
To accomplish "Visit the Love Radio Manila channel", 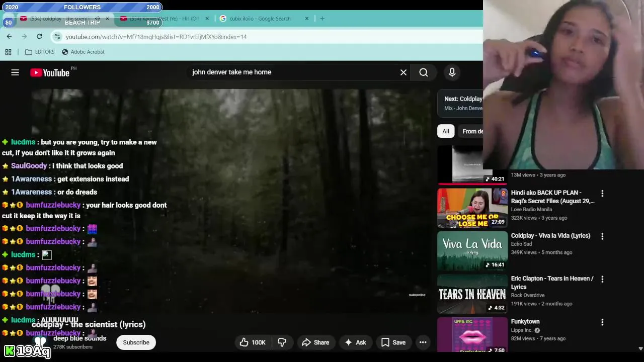I will point(531,209).
